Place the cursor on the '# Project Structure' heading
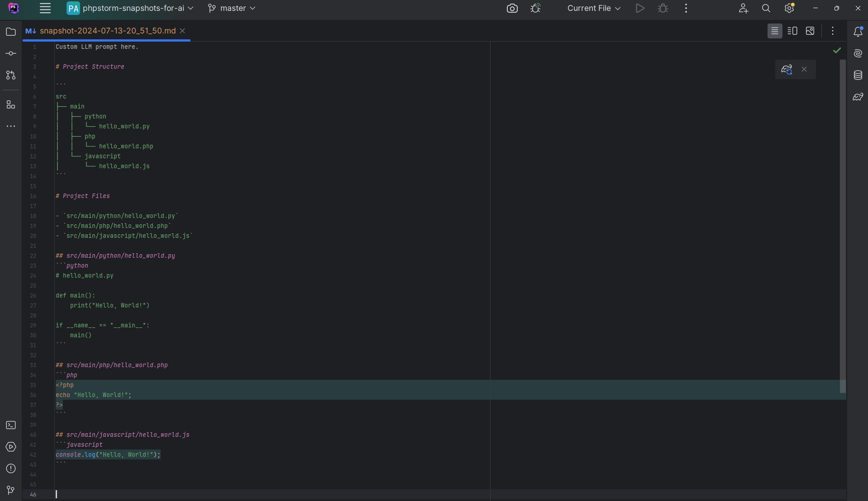The image size is (868, 501). (90, 66)
